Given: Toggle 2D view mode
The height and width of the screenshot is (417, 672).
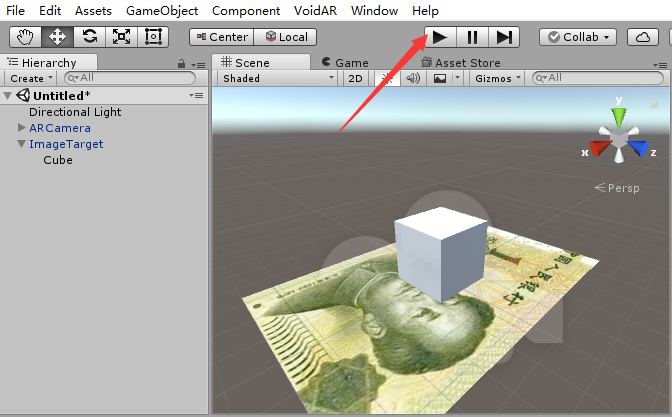Looking at the screenshot, I should [x=355, y=78].
